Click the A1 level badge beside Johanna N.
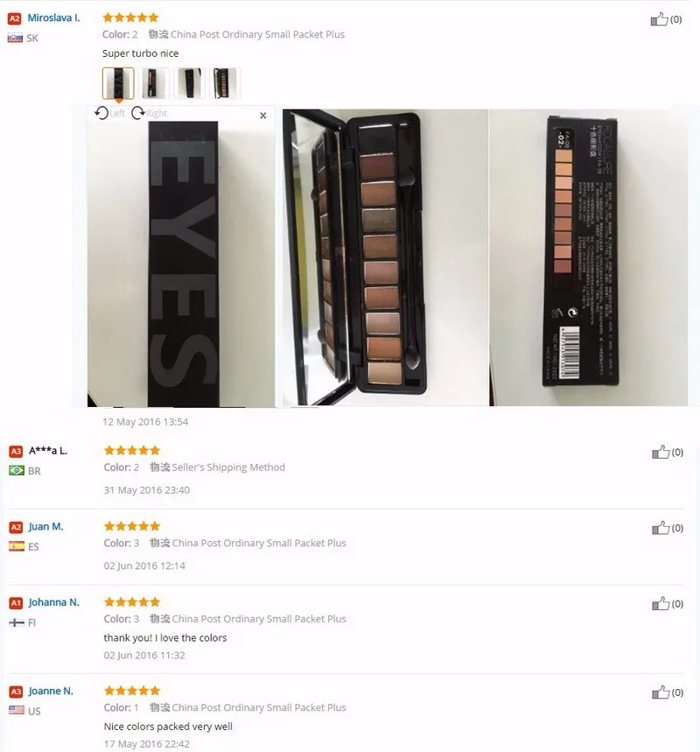Viewport: 700px width, 752px height. (16, 603)
